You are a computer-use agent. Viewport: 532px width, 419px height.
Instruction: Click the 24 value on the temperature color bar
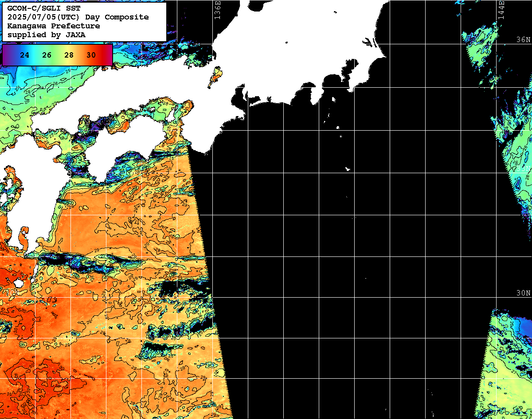coord(25,55)
